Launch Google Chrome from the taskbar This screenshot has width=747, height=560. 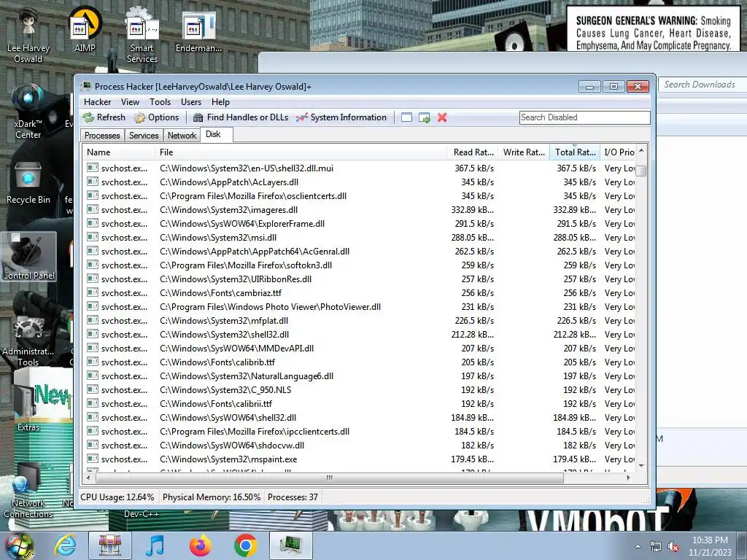click(x=245, y=545)
